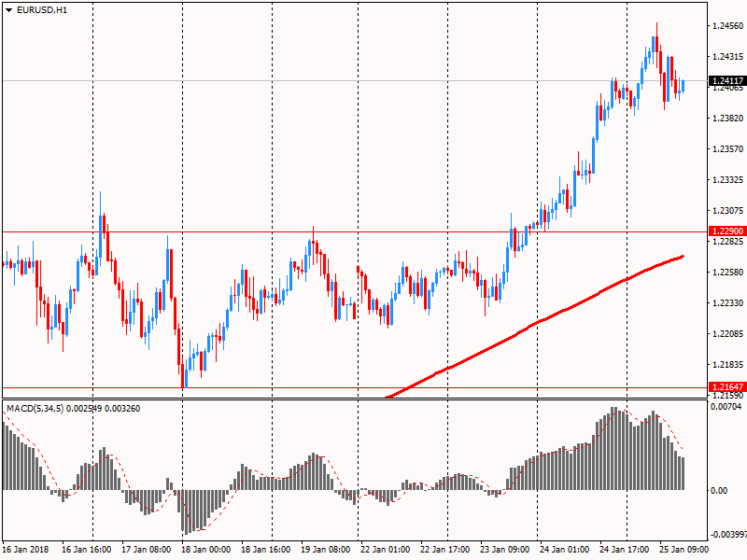Click the 22 Jan 01:00 time label
The height and width of the screenshot is (560, 747).
(386, 549)
